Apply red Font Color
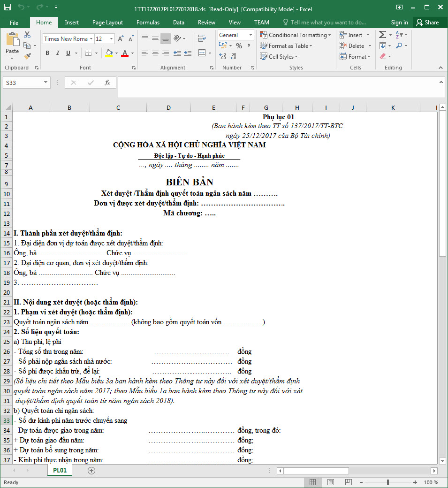The width and height of the screenshot is (448, 488). tap(125, 53)
